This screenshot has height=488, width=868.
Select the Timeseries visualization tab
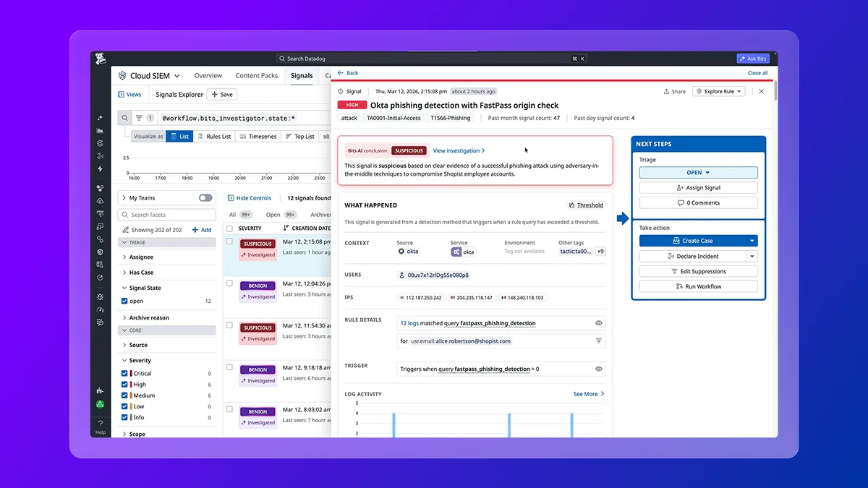click(x=258, y=136)
